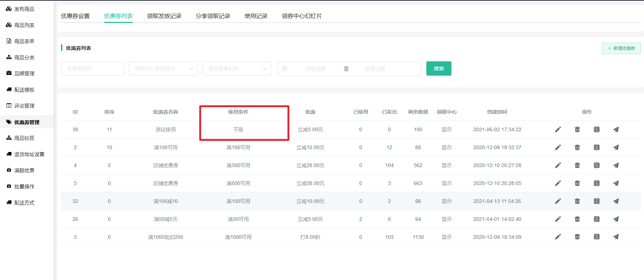Delete coupon ID 5 via trash icon

577,183
